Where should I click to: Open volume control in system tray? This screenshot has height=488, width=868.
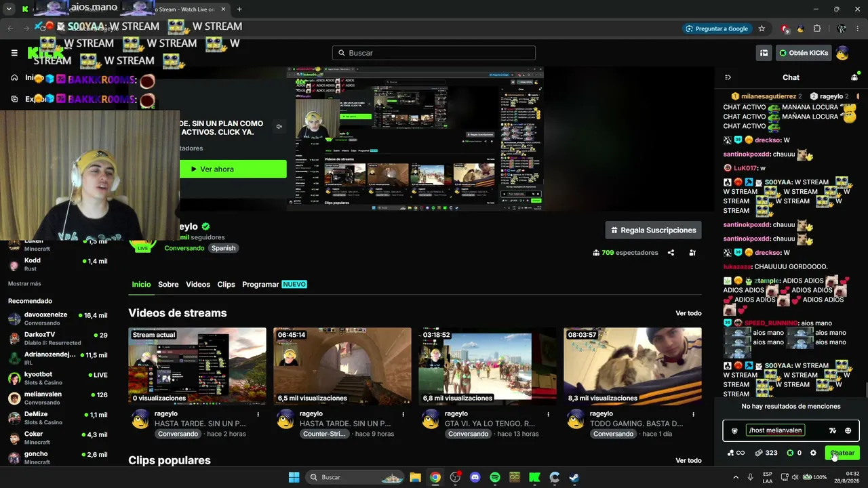[795, 477]
